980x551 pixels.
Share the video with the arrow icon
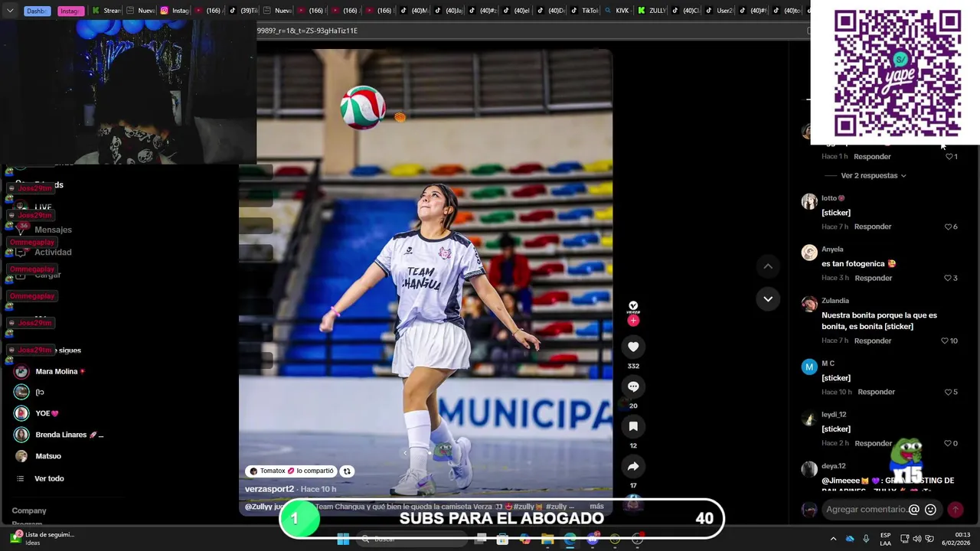coord(633,466)
